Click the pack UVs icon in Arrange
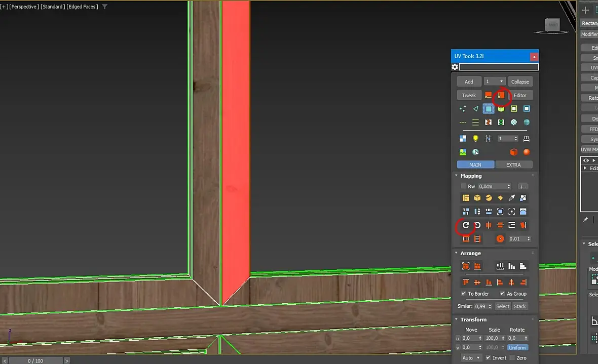 pyautogui.click(x=466, y=266)
